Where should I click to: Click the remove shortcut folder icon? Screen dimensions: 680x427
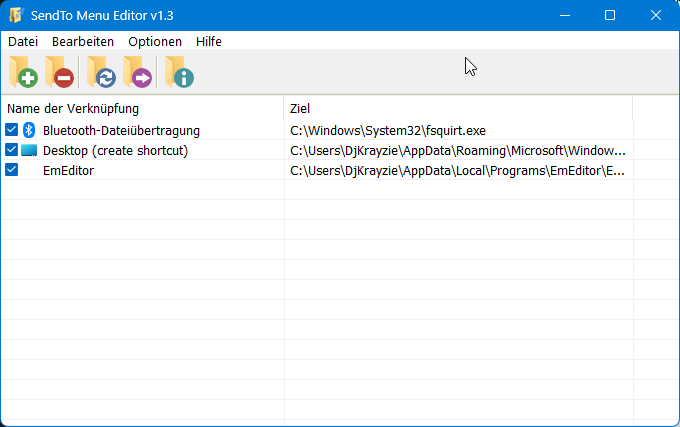tap(60, 72)
